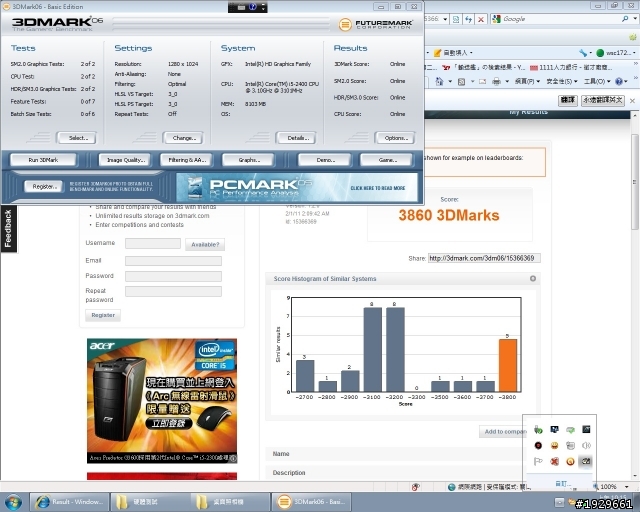
Task: Click the web form Register button
Action: (103, 315)
